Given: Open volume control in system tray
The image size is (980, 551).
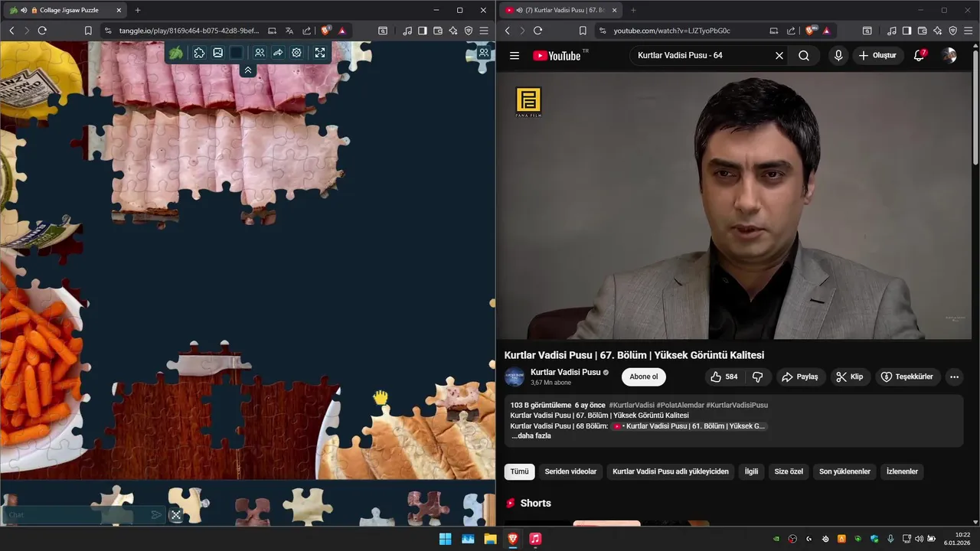Looking at the screenshot, I should pyautogui.click(x=919, y=539).
